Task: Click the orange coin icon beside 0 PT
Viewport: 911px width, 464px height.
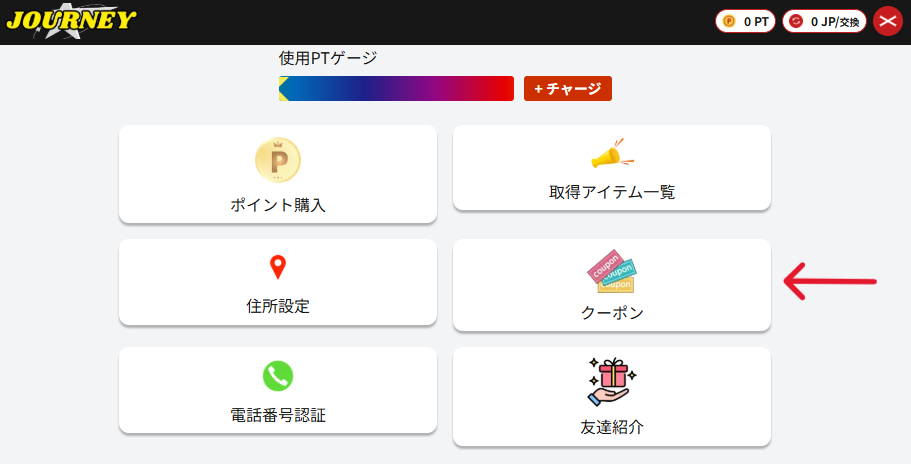Action: click(729, 21)
